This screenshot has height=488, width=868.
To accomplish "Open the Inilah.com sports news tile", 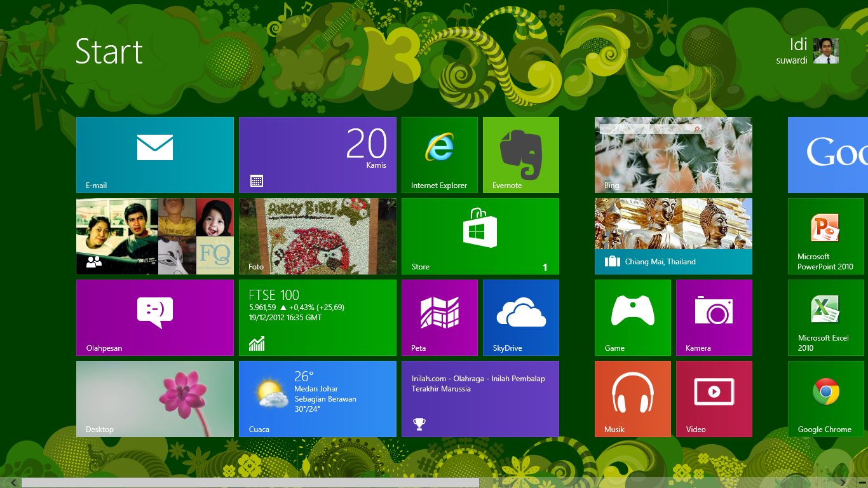I will click(480, 399).
